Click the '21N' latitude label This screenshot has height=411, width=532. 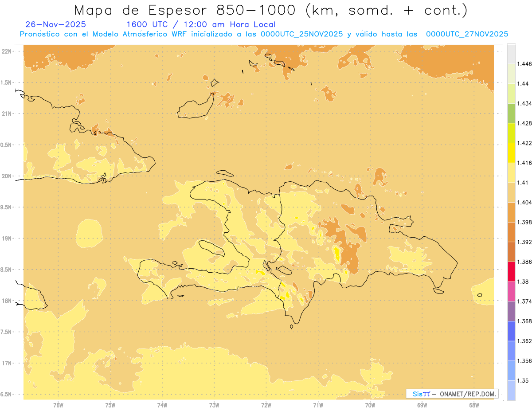pos(7,114)
